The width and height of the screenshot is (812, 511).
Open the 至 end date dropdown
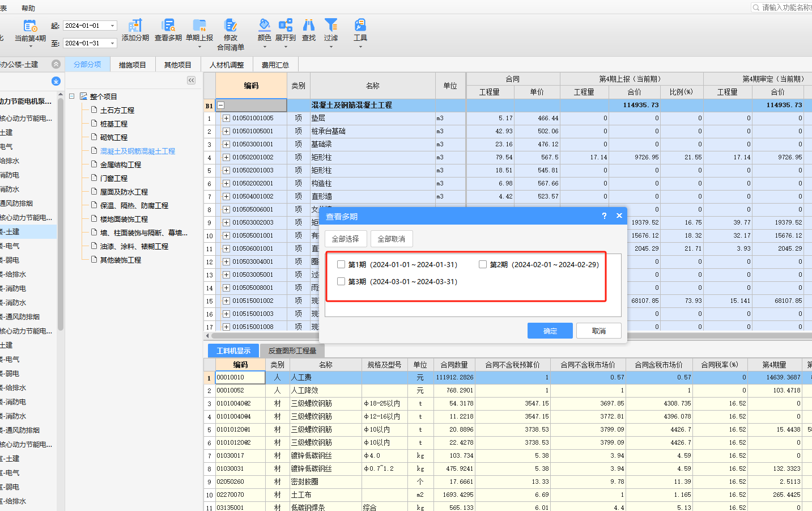[x=113, y=43]
